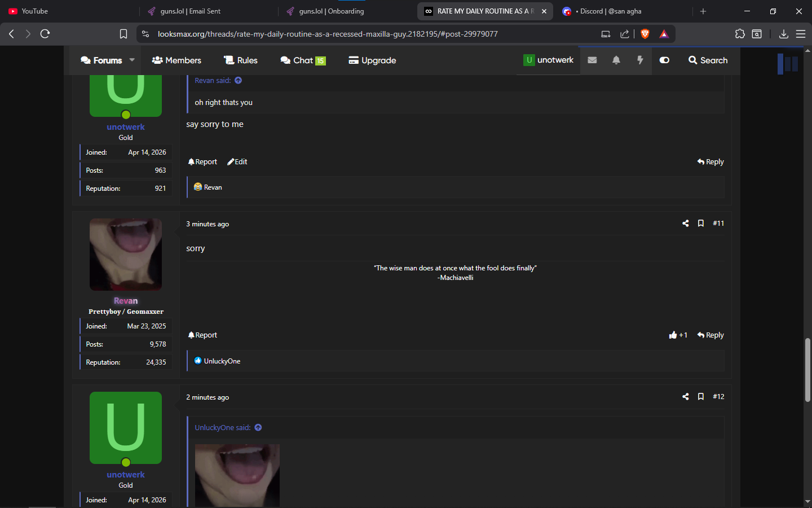Image resolution: width=812 pixels, height=508 pixels.
Task: Reply to Revan's 'sorry' post
Action: [x=710, y=335]
